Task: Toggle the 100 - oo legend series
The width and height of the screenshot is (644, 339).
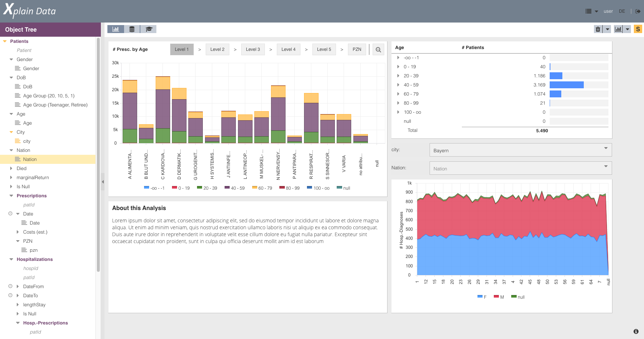Action: pyautogui.click(x=318, y=188)
